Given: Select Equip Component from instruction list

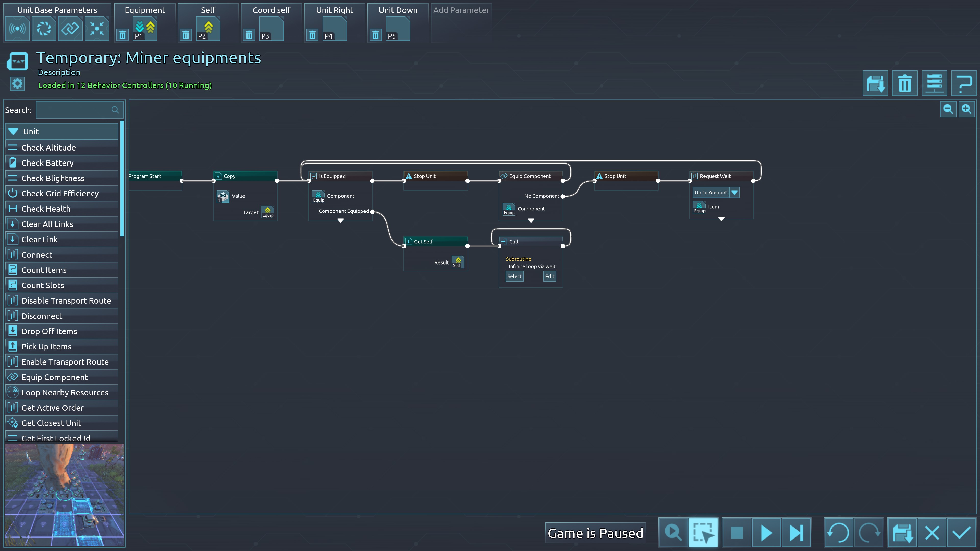Looking at the screenshot, I should pos(54,377).
